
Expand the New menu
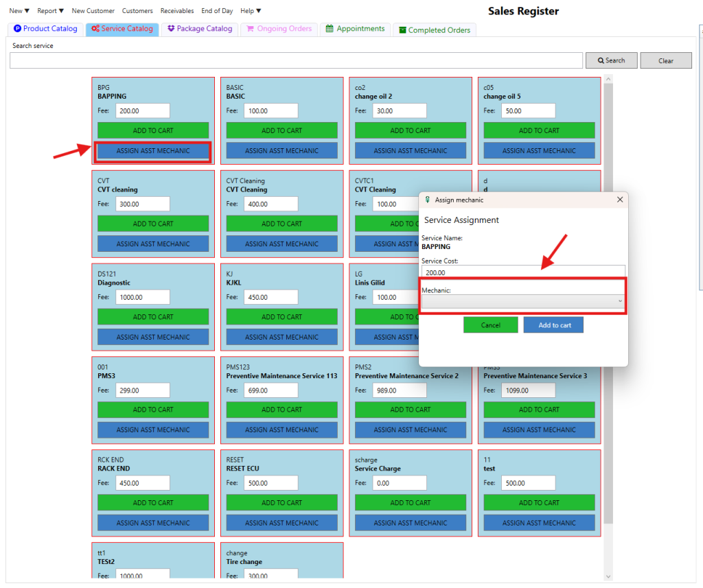pos(19,11)
